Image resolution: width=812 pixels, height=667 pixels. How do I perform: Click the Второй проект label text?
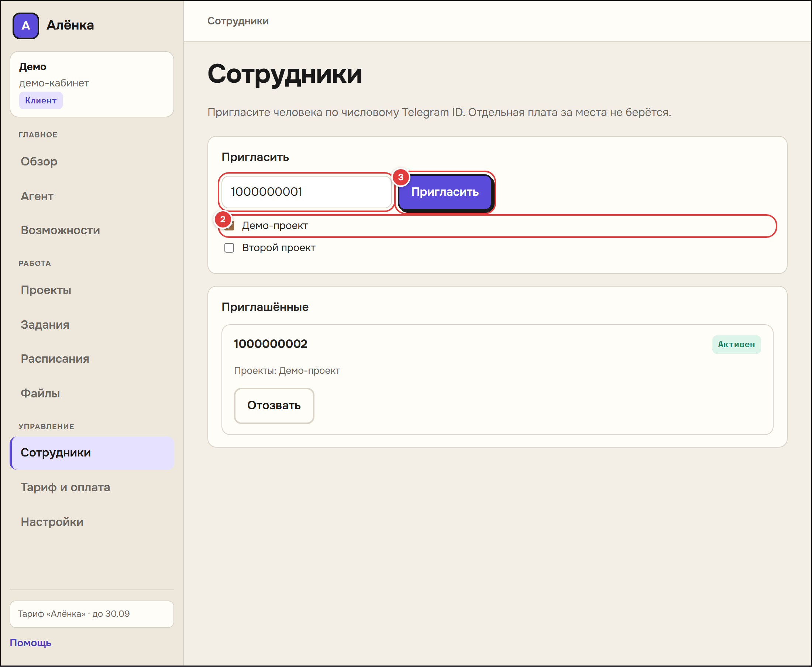click(279, 248)
